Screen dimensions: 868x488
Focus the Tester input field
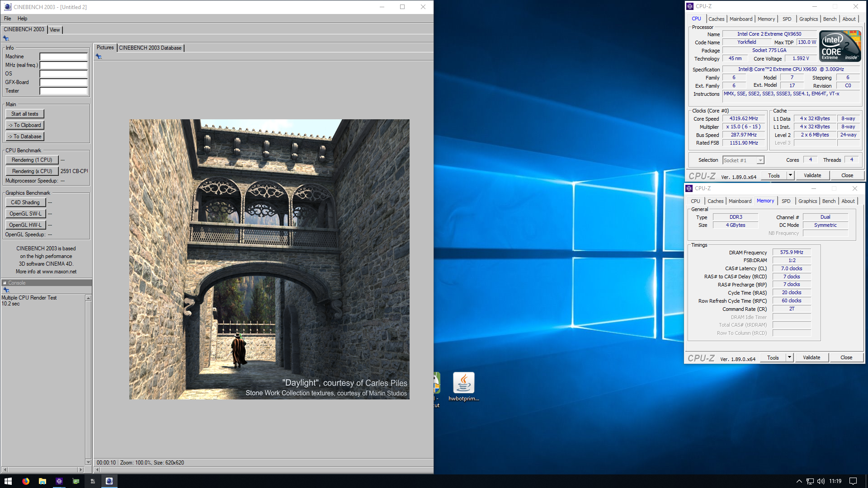[x=63, y=91]
